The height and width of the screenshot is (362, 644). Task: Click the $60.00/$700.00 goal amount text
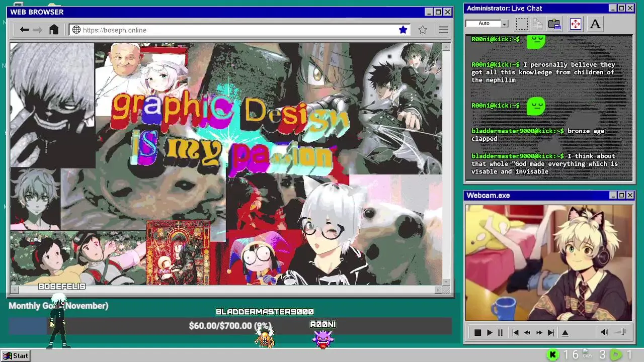coord(230,326)
